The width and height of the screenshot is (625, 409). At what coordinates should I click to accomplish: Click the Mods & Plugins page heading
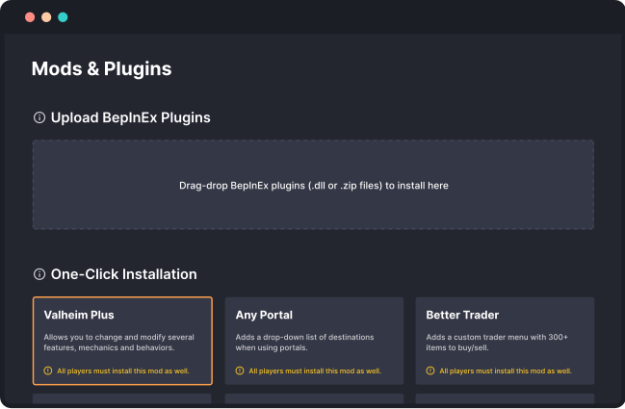[x=101, y=69]
